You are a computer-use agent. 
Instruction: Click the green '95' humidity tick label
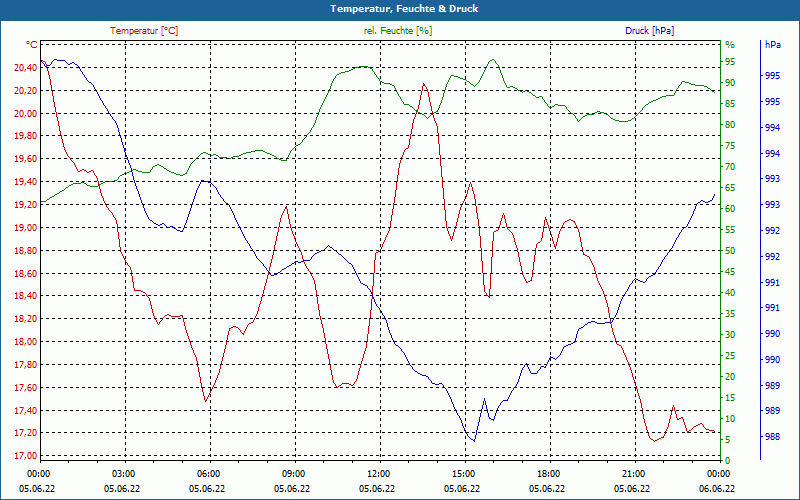click(x=730, y=62)
